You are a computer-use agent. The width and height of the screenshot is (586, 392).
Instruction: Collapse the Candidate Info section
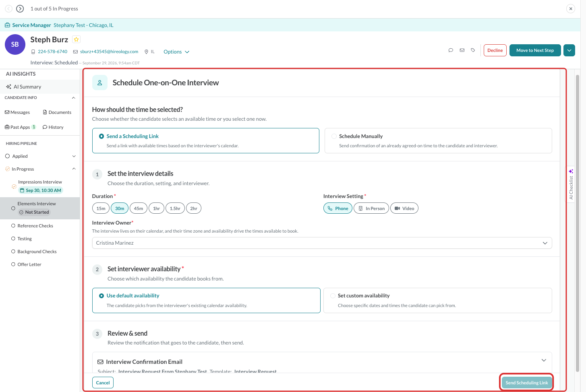(x=73, y=98)
